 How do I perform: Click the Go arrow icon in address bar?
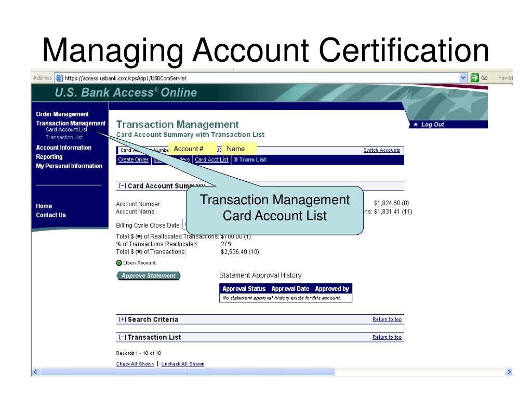coord(475,78)
